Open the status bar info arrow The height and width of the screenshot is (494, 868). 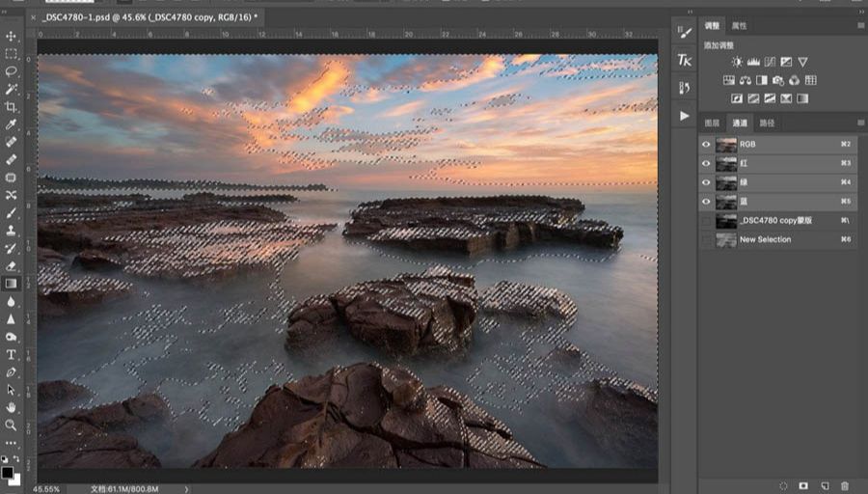point(186,489)
